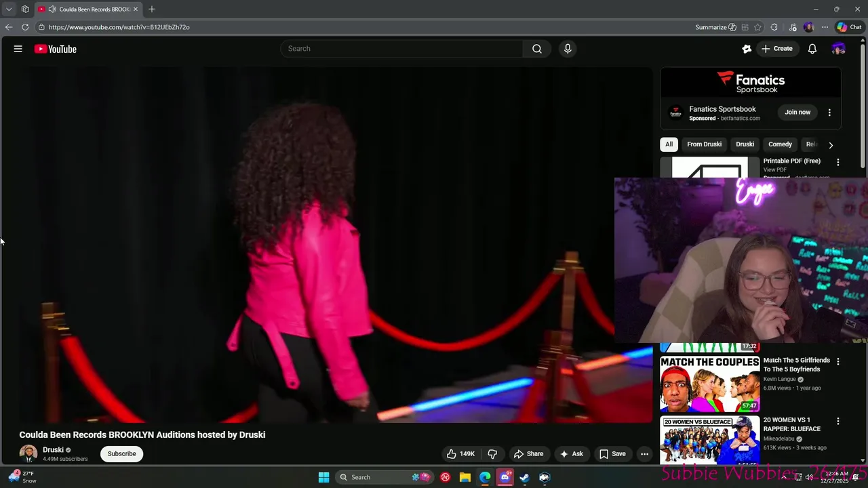Image resolution: width=868 pixels, height=488 pixels.
Task: Open the YouTube hamburger guide menu
Action: click(18, 49)
